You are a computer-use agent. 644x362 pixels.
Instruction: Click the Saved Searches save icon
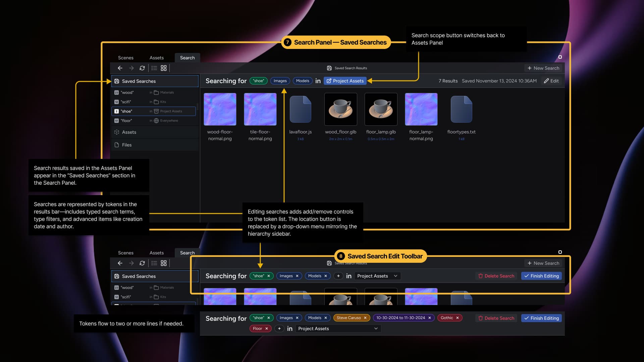[x=116, y=81]
